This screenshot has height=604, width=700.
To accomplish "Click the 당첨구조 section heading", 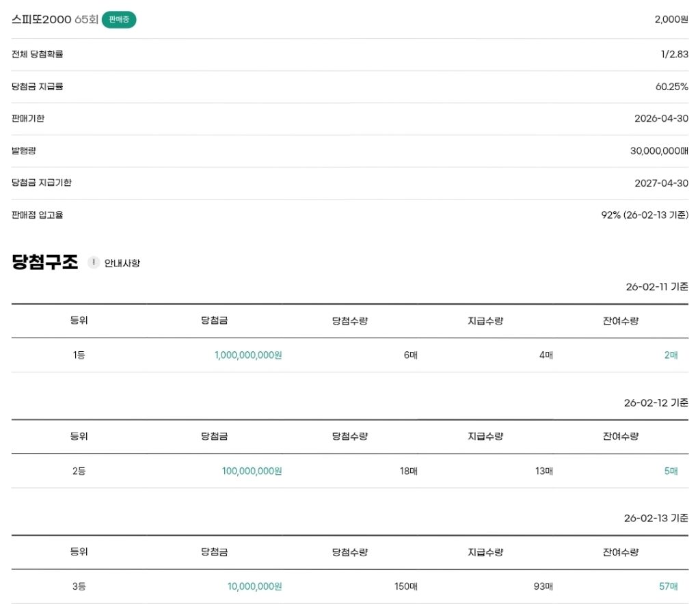I will (45, 262).
